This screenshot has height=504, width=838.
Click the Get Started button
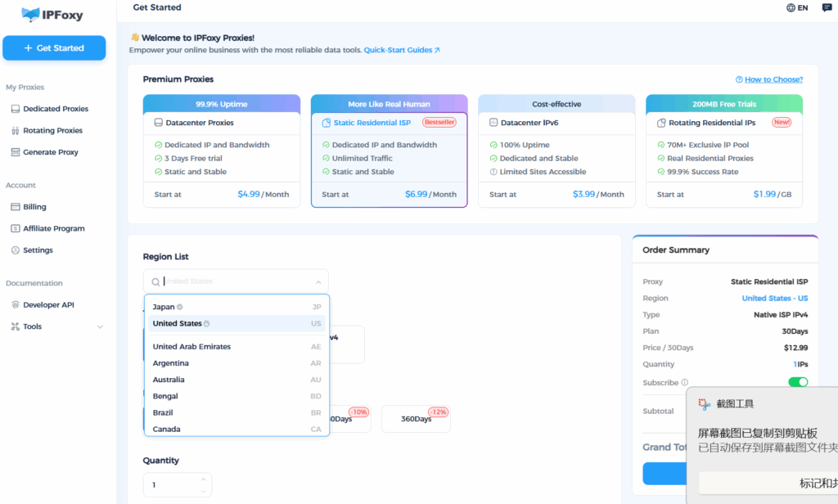point(54,48)
